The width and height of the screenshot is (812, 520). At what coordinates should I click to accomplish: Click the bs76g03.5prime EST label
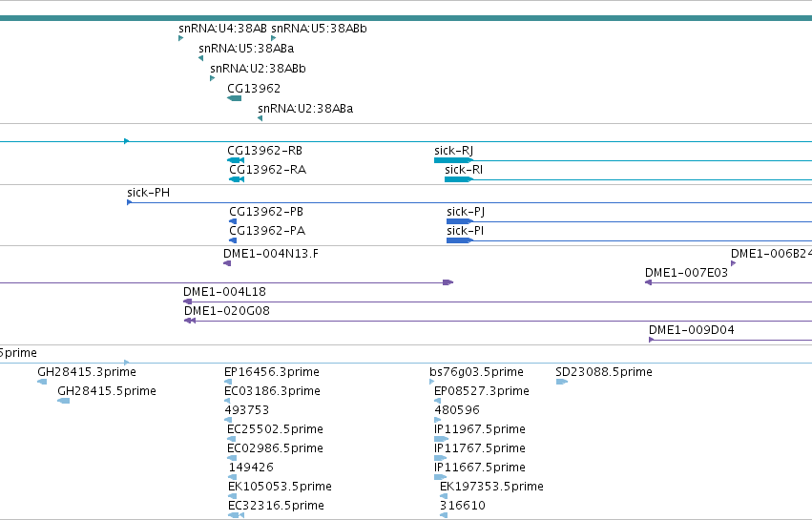(x=476, y=372)
